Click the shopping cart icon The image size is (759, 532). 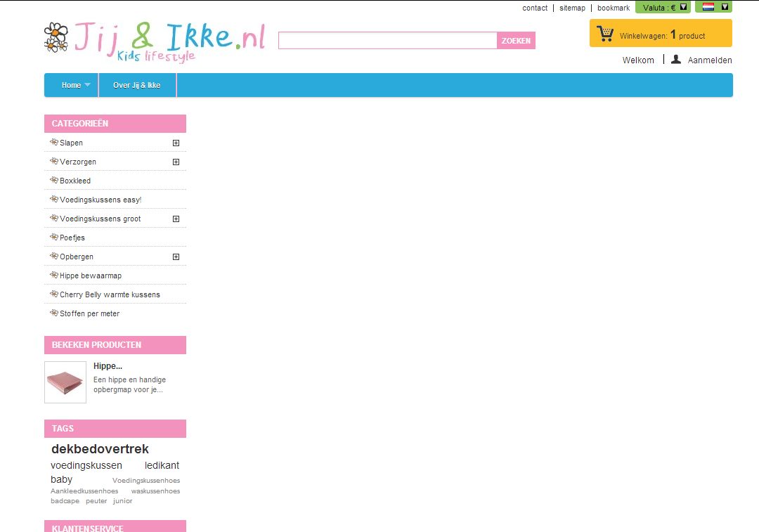pos(605,34)
